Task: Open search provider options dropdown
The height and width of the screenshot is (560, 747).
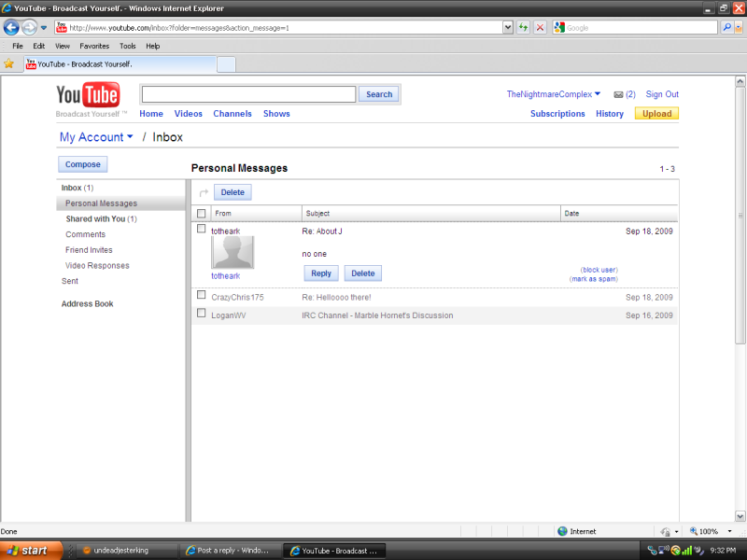Action: [738, 28]
